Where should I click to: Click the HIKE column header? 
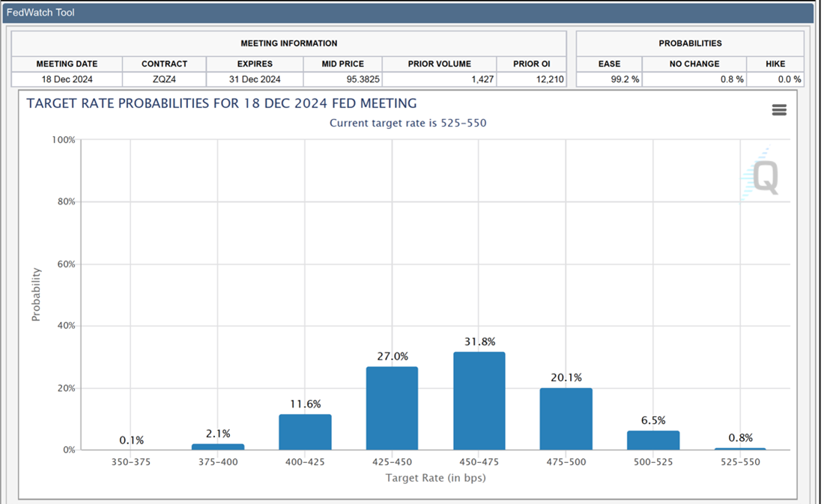tap(775, 64)
